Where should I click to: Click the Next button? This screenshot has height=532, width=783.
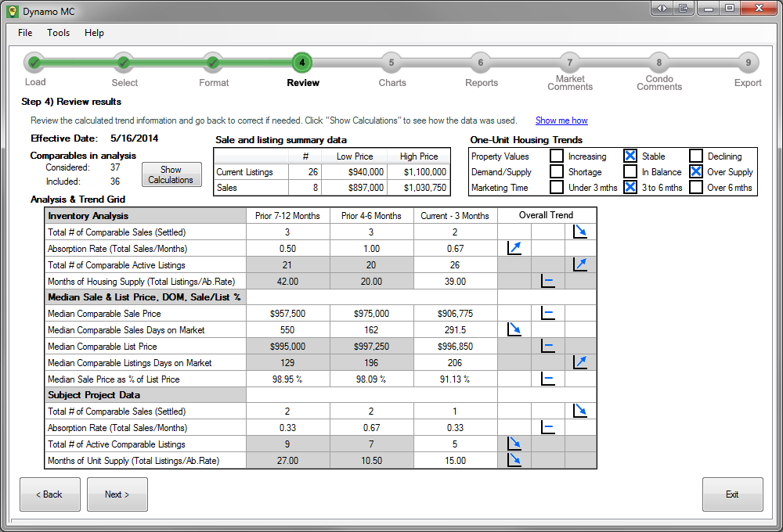[117, 494]
